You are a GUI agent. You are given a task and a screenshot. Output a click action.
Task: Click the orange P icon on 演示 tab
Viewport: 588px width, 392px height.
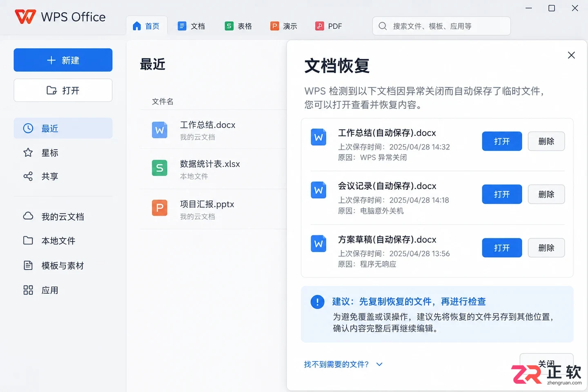(275, 26)
